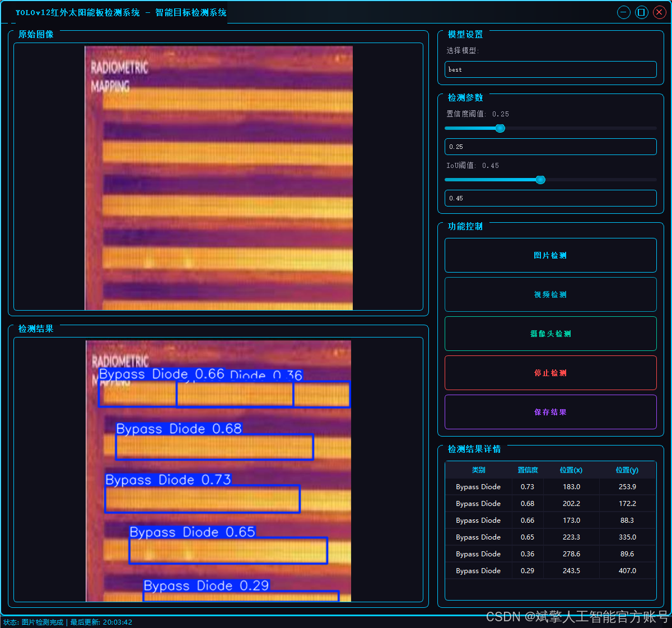
Task: Click x-position cell 278.6
Action: tap(571, 554)
